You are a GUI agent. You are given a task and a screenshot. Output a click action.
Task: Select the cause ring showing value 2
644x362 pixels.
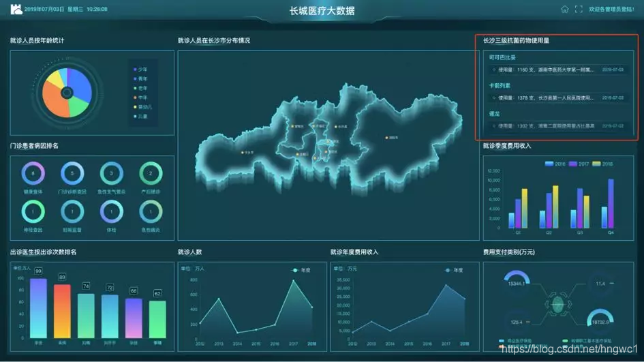coord(151,173)
